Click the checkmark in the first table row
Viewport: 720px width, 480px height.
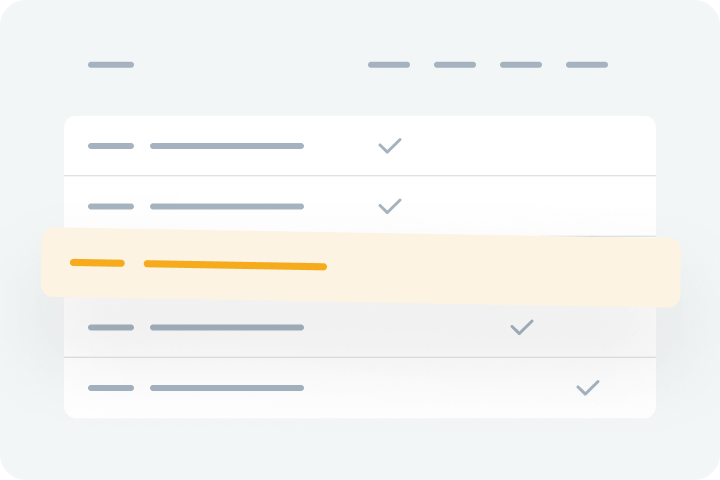point(390,146)
